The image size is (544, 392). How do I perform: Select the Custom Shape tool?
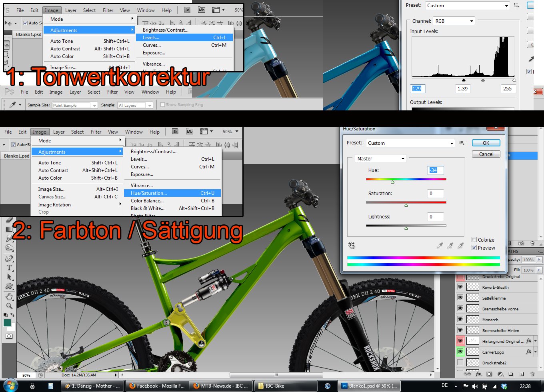tap(9, 286)
